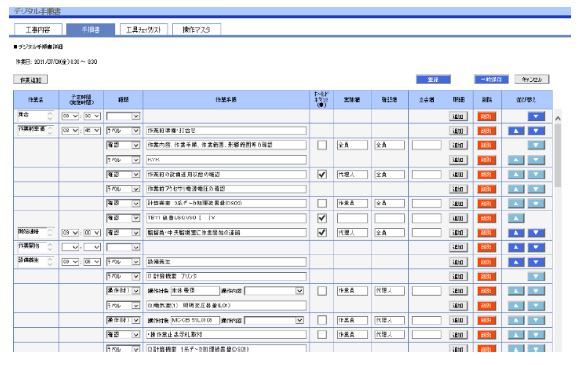Image resolution: width=578 pixels, height=365 pixels.
Task: Uncheck the hold-point checkbox in 関係連絡 row
Action: click(322, 233)
